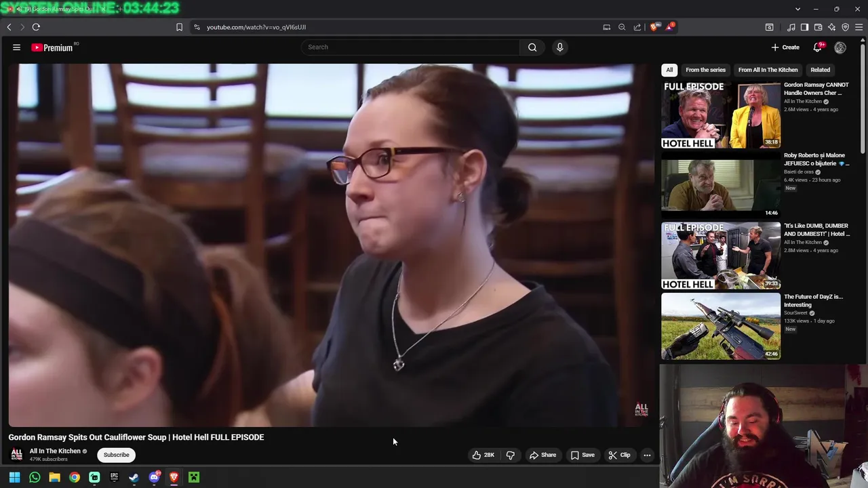The width and height of the screenshot is (868, 488).
Task: Select the From the series chip
Action: click(705, 70)
